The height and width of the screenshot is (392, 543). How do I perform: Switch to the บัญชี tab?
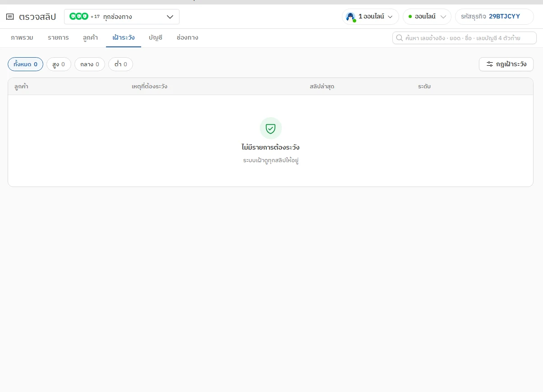156,38
